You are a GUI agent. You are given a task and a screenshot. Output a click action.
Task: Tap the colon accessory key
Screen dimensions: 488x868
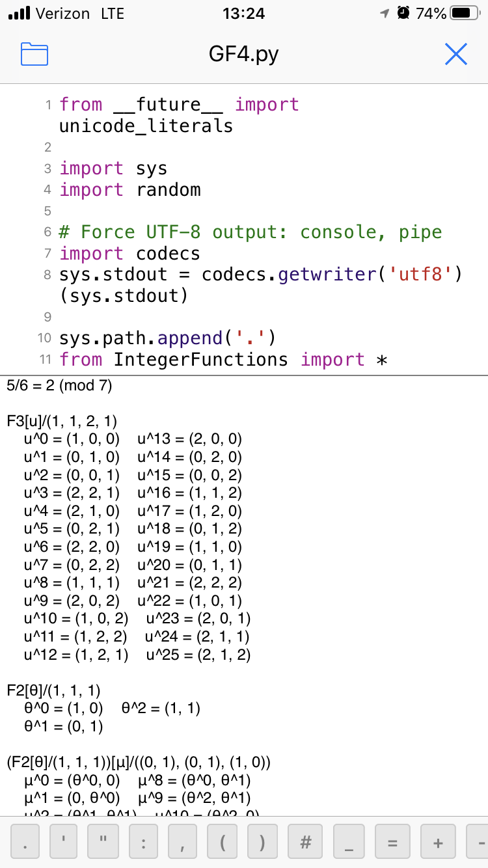point(143,841)
